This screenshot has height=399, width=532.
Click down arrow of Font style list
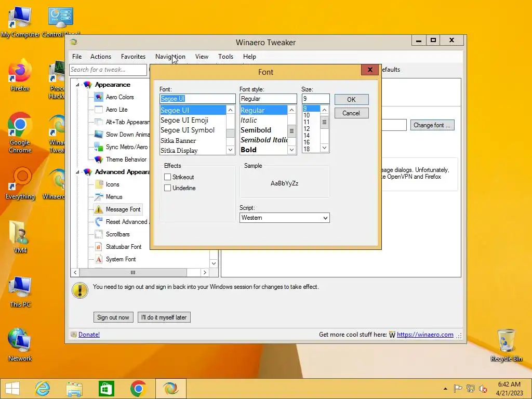click(291, 150)
